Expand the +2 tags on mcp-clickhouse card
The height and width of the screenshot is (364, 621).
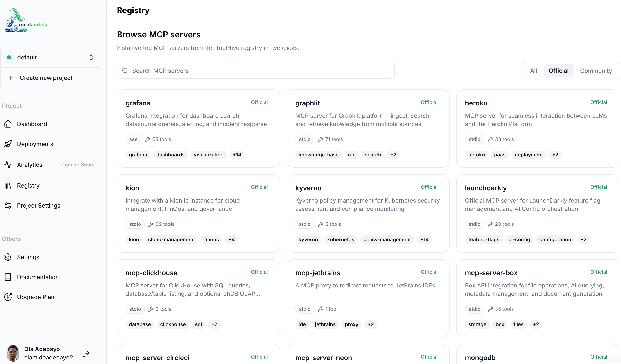(x=214, y=324)
